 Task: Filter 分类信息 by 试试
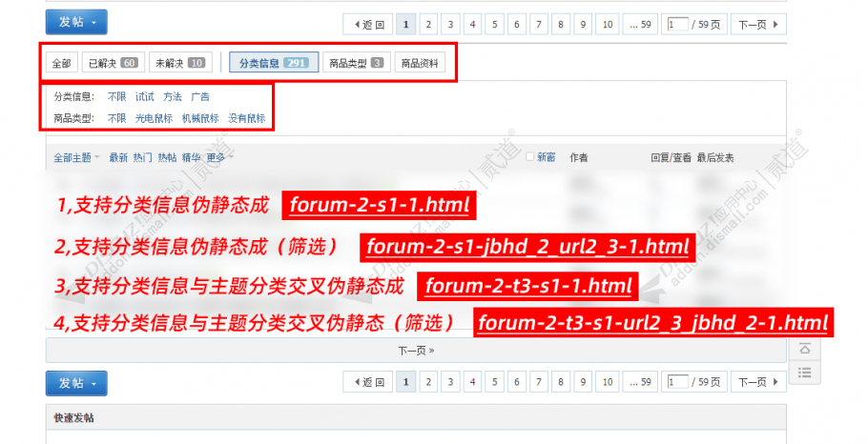pyautogui.click(x=144, y=97)
